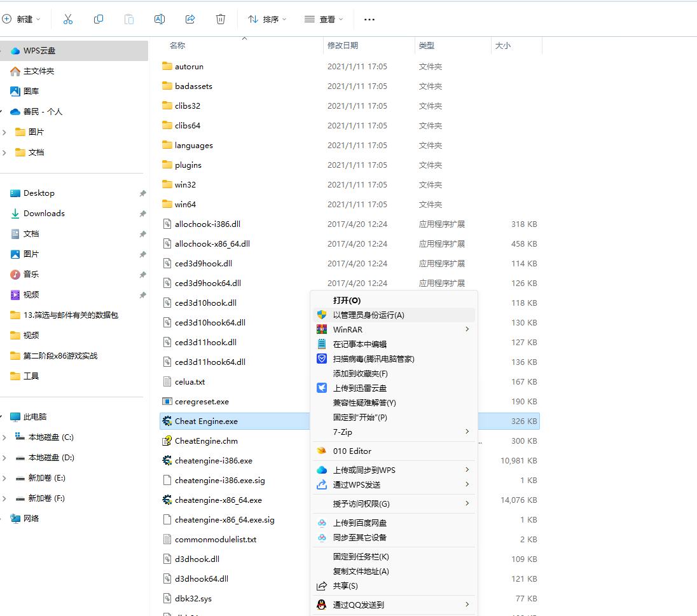Screen dimensions: 697x616
Task: Click the Share icon in toolbar
Action: (190, 19)
